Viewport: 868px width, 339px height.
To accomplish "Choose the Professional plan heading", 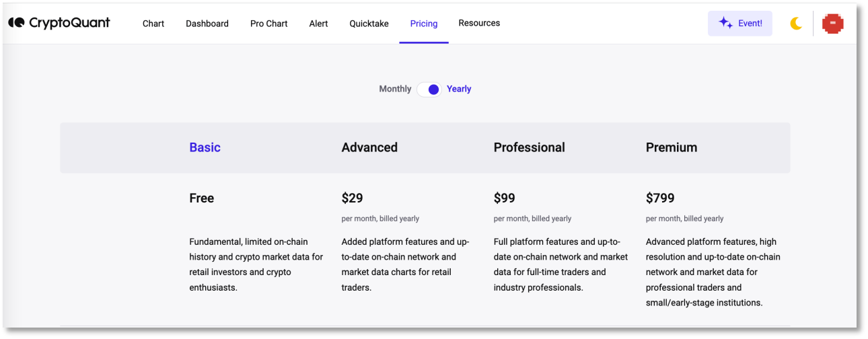I will tap(529, 147).
